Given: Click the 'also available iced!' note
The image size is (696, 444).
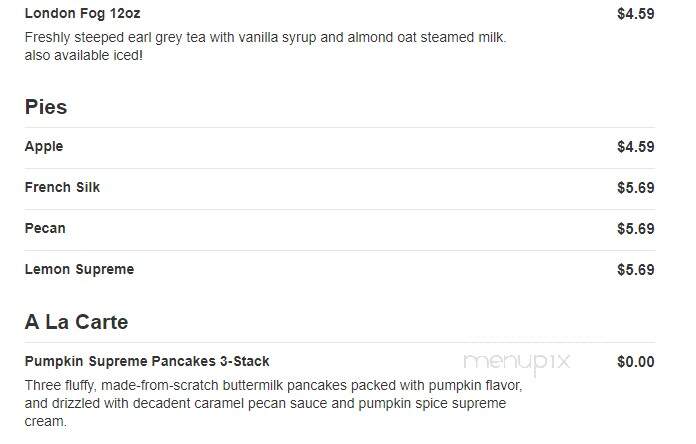Looking at the screenshot, I should (x=84, y=56).
